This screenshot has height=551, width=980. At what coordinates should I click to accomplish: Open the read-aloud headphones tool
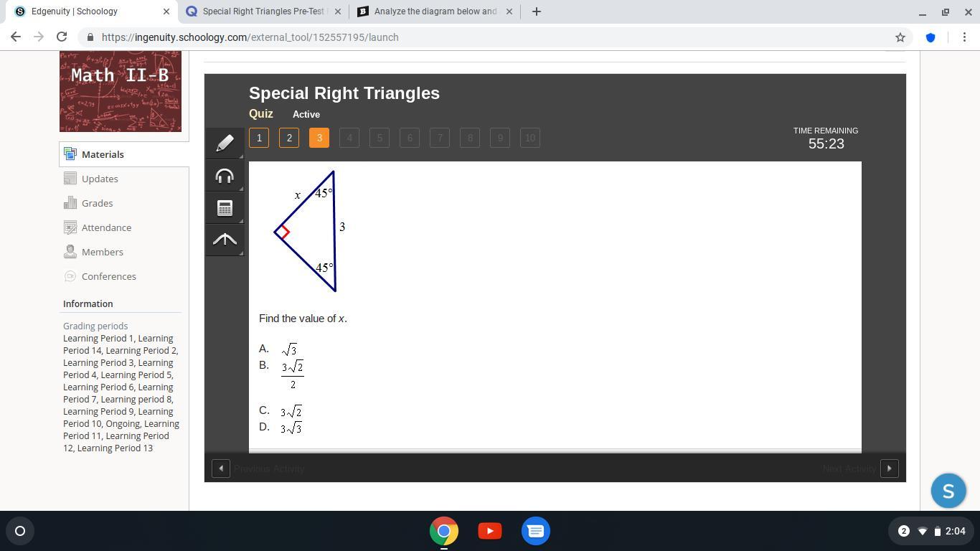click(225, 176)
